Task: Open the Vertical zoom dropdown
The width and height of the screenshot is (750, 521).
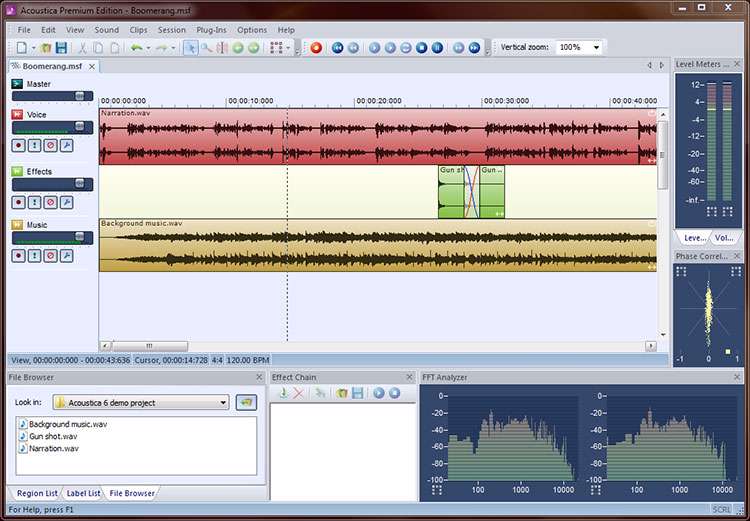Action: 597,47
